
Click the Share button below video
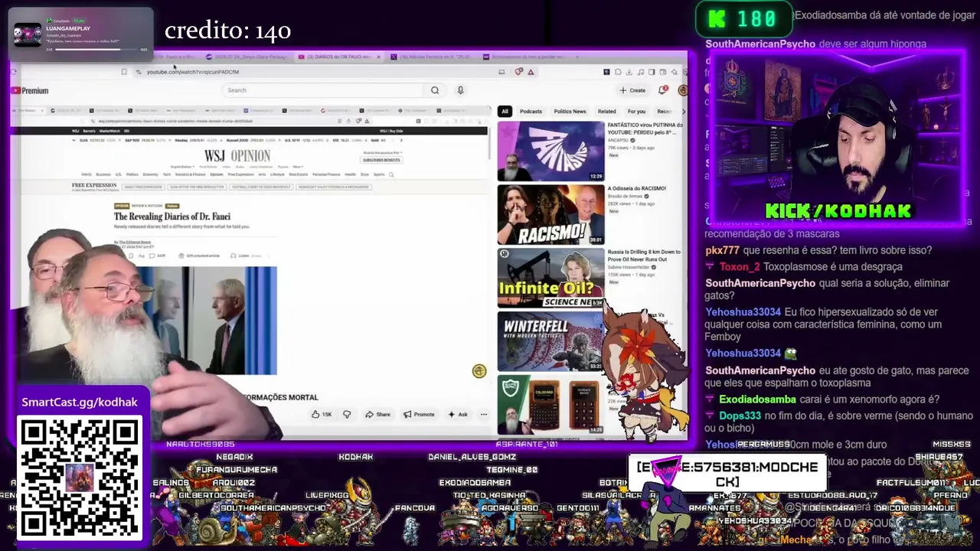(377, 415)
